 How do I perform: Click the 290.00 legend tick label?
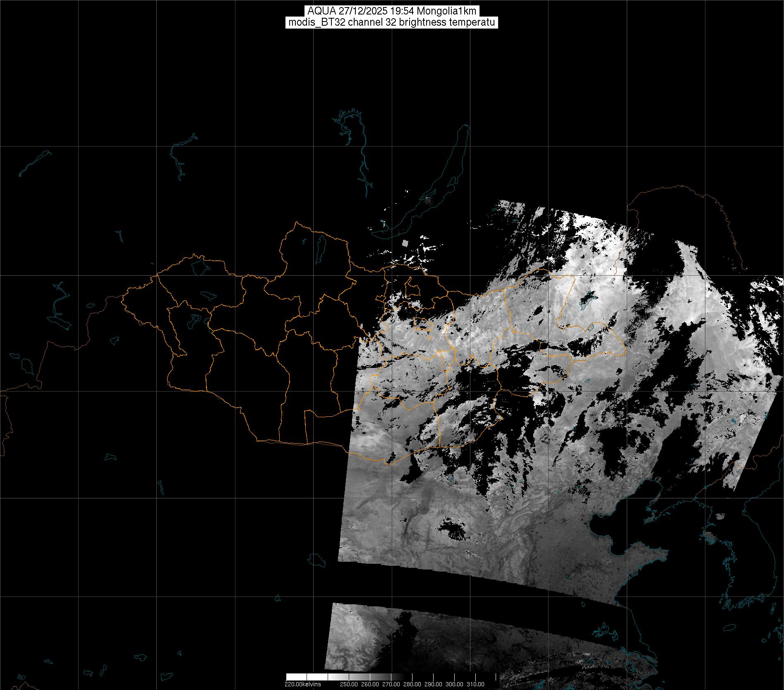click(433, 684)
